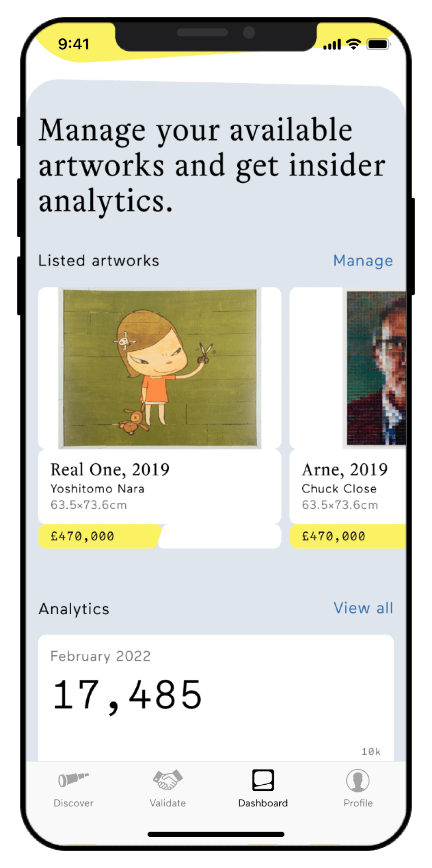Select the Arne, 2019 title
The width and height of the screenshot is (432, 868).
tap(345, 469)
